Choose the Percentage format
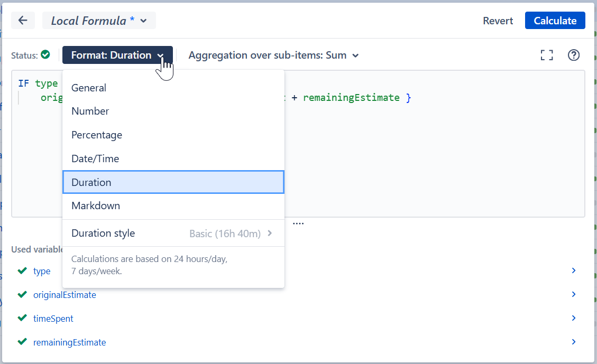 tap(97, 135)
